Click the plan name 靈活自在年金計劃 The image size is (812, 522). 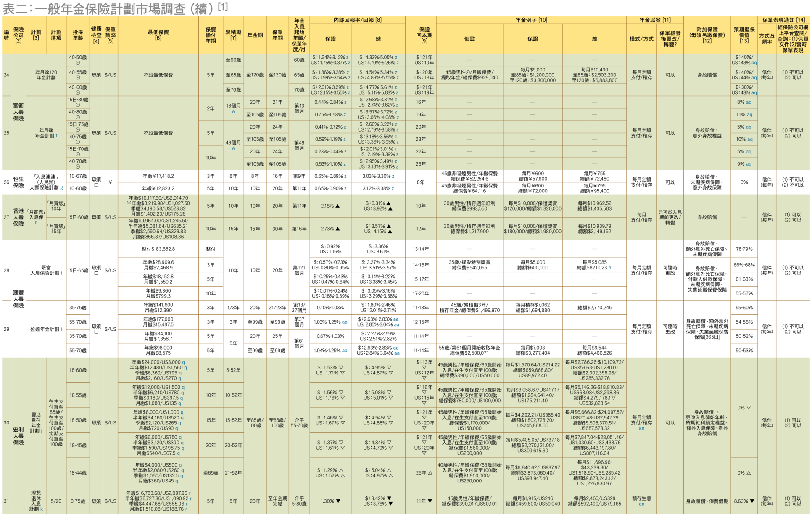36,423
